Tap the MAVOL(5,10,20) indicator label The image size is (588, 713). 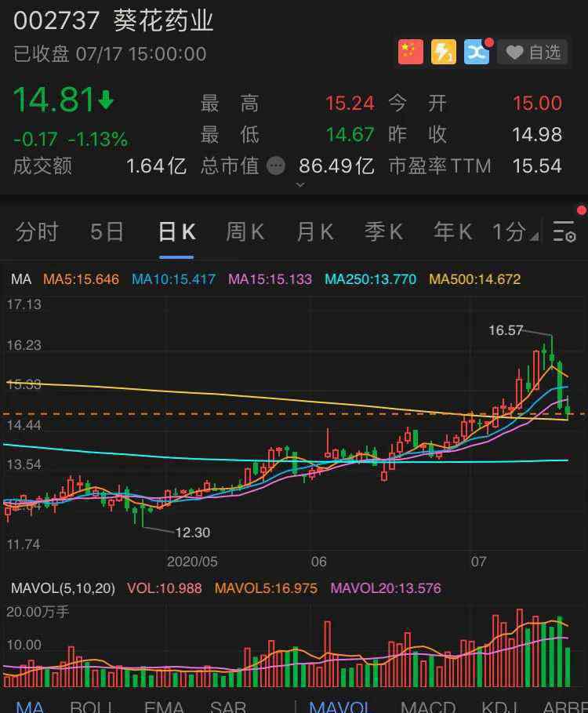[x=64, y=588]
